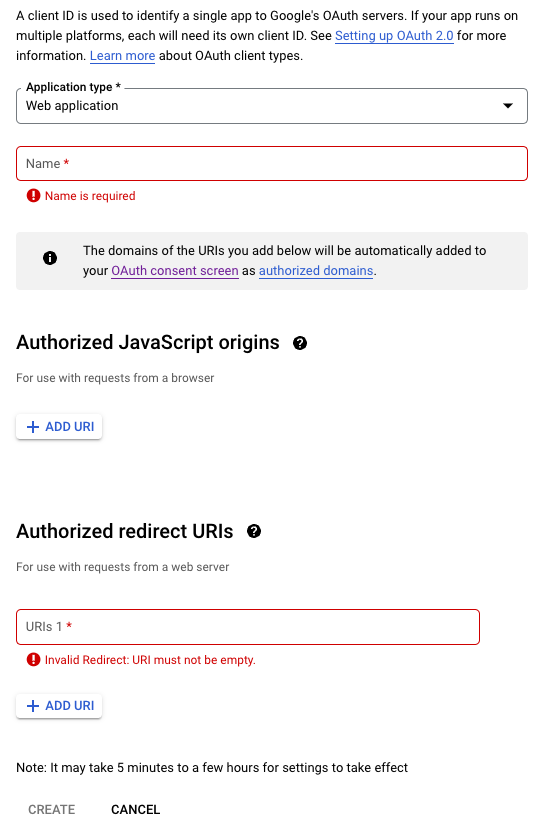Focus the Name input field
This screenshot has height=835, width=560.
[x=272, y=163]
